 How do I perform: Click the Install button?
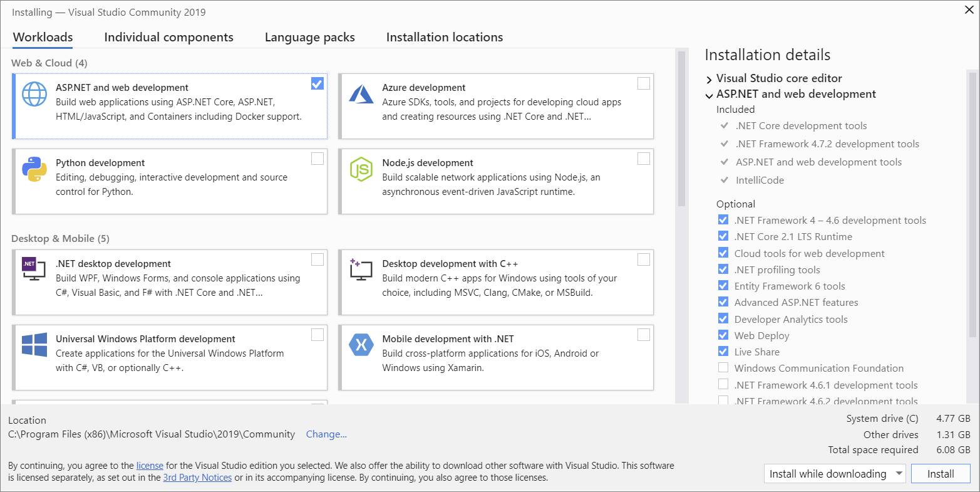coord(941,474)
